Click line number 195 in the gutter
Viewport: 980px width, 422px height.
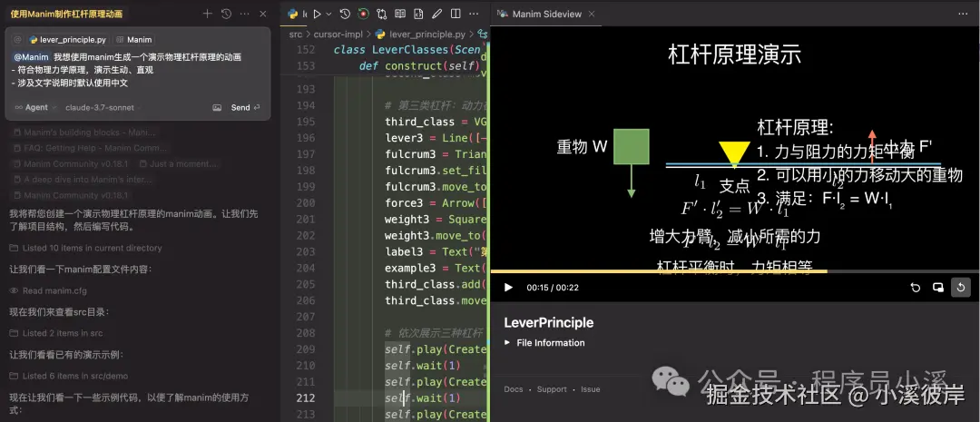click(x=307, y=122)
